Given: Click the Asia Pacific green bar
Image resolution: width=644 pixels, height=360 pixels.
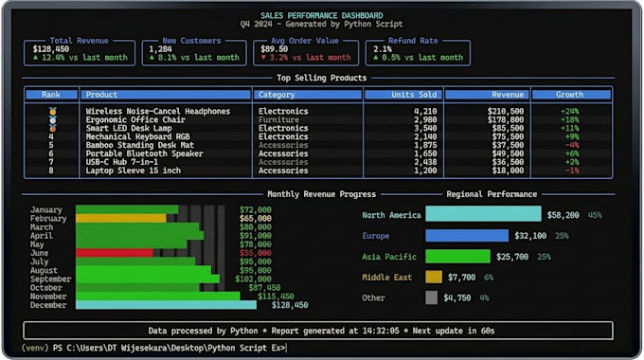Looking at the screenshot, I should (458, 257).
